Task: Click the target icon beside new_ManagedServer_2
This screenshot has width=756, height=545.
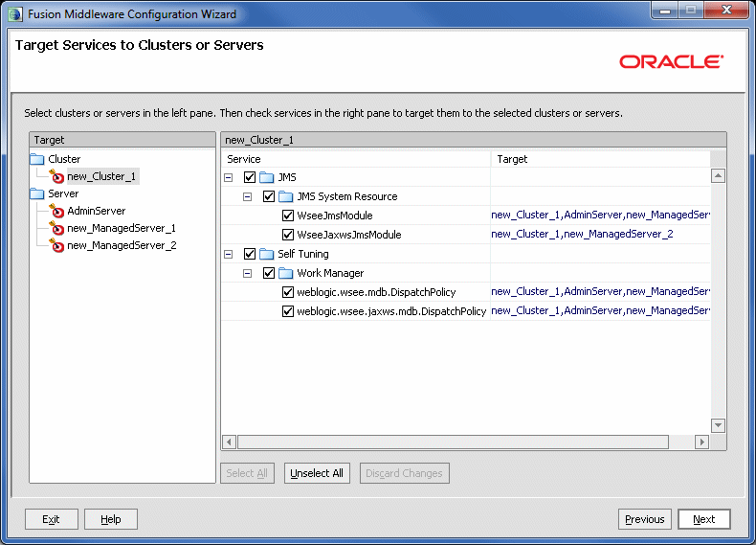Action: point(56,246)
